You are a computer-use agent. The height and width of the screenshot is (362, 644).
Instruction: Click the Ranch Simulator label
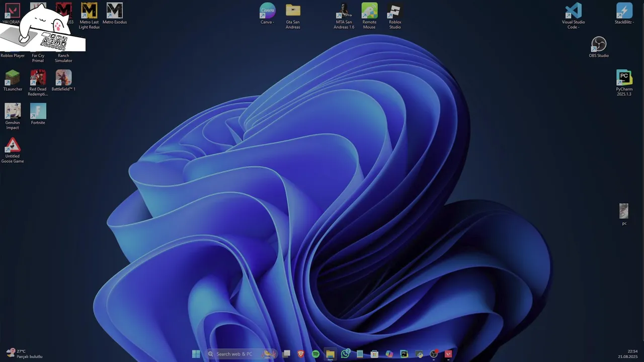(63, 58)
